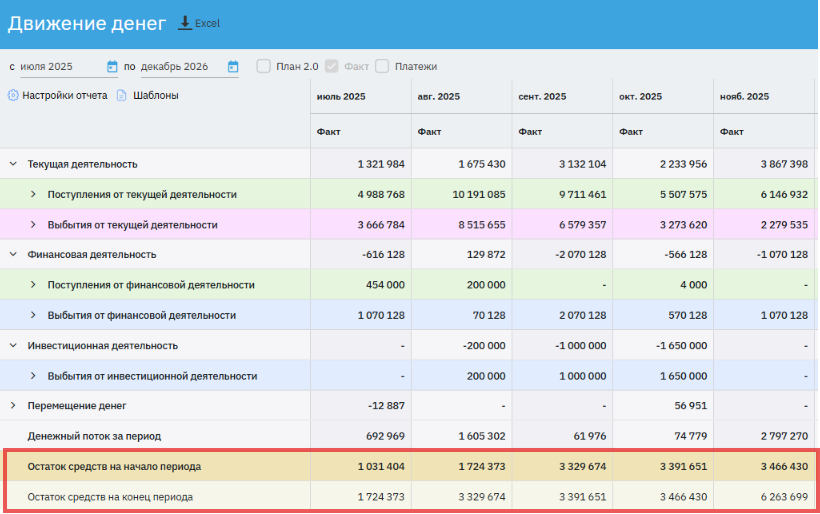Image resolution: width=820 pixels, height=514 pixels.
Task: Click the Excel download icon
Action: (185, 22)
